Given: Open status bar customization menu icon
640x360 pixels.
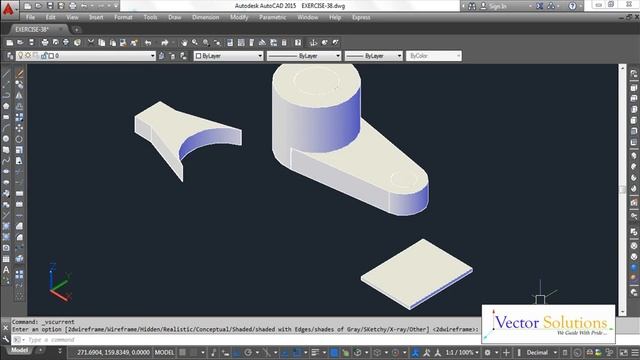Looking at the screenshot, I should coord(635,352).
